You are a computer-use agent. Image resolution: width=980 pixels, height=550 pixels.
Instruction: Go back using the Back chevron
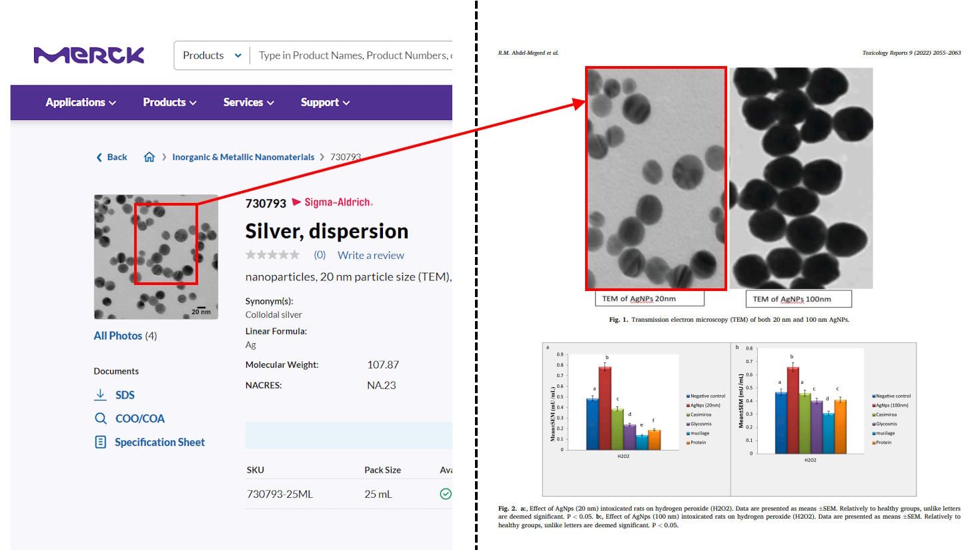click(x=100, y=158)
